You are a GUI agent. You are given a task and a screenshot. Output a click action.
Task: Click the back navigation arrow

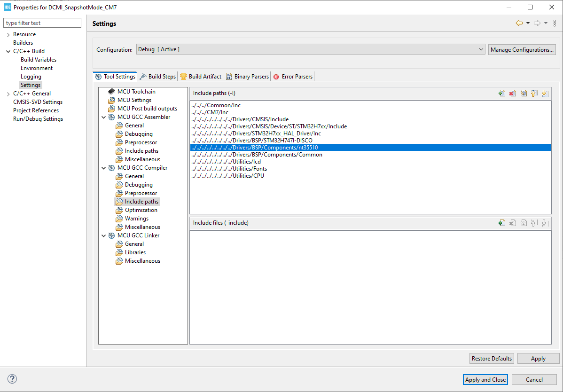point(519,23)
